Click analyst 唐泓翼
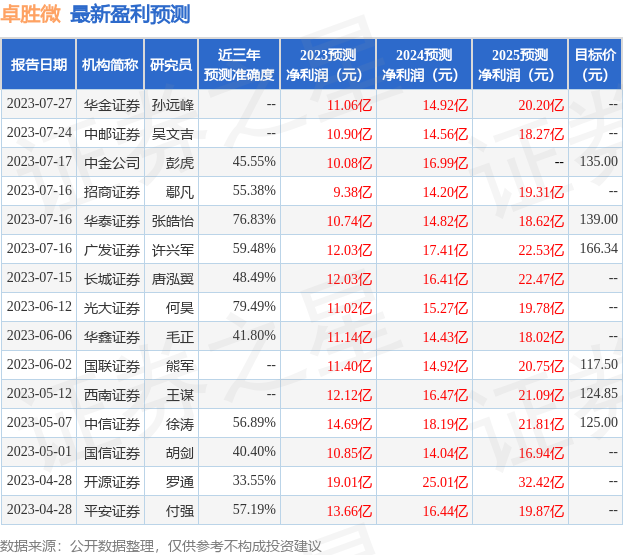The width and height of the screenshot is (623, 555). (x=173, y=279)
